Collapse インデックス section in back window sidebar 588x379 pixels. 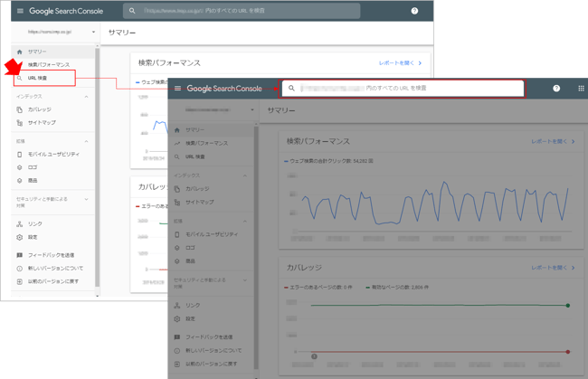click(87, 96)
